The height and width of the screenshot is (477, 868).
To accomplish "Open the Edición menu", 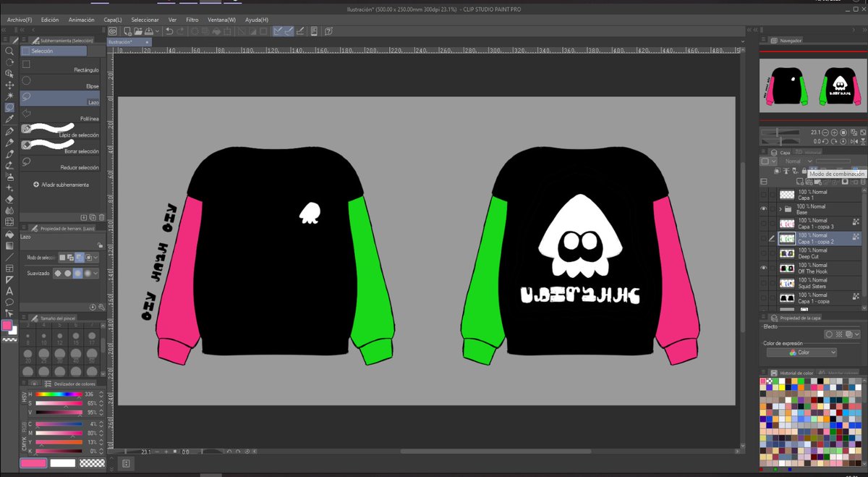I will 50,20.
